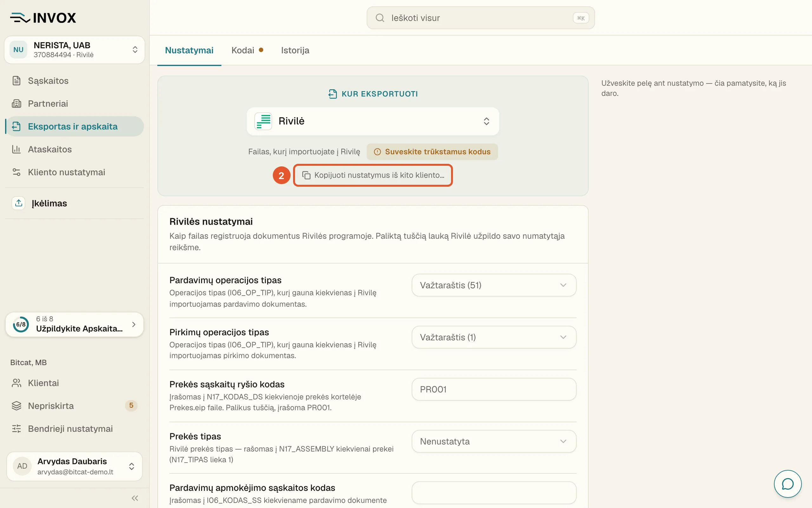The width and height of the screenshot is (812, 508).
Task: Select Eksportas ir apskaita sidebar item
Action: [75, 126]
